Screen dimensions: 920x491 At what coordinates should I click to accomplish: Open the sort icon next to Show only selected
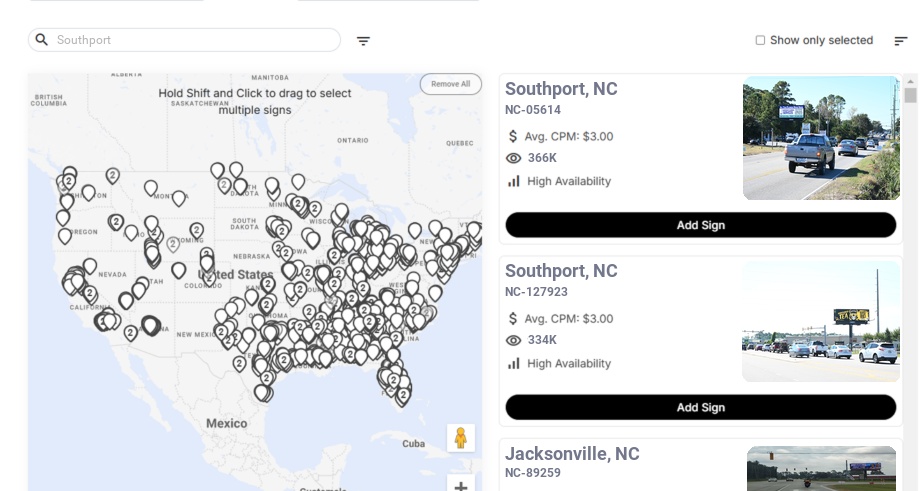[x=900, y=41]
